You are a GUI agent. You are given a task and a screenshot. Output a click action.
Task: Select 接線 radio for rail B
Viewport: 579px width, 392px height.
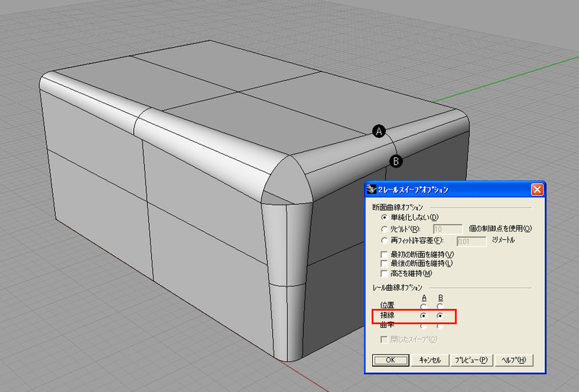(441, 317)
